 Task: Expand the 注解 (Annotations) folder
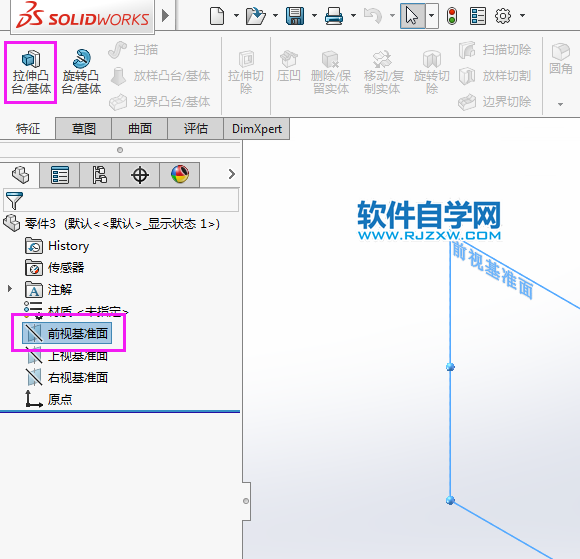point(10,289)
